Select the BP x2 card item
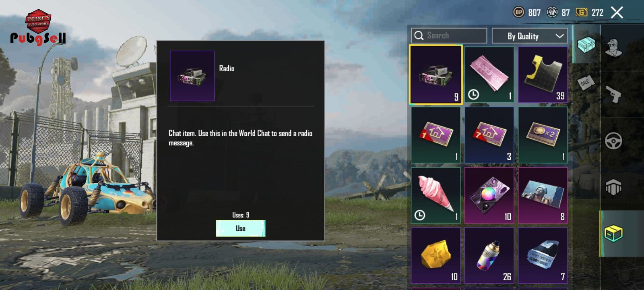The width and height of the screenshot is (644, 290). (x=543, y=135)
